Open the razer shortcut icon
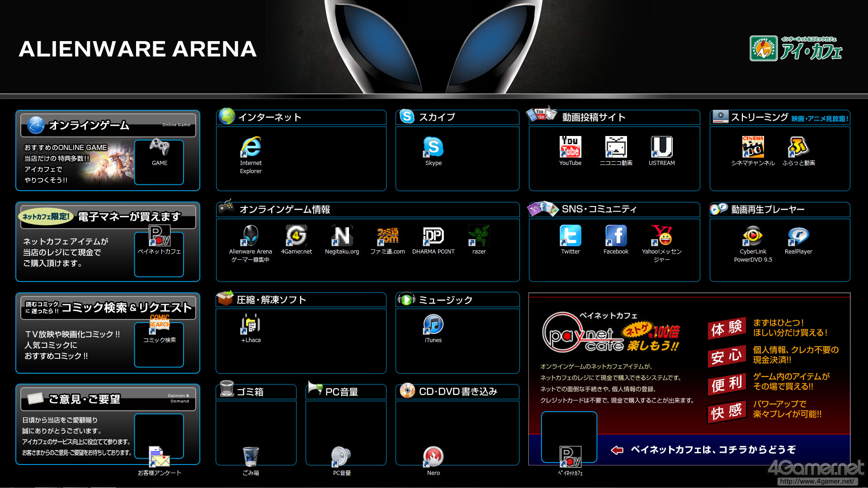The image size is (868, 488). click(x=479, y=236)
